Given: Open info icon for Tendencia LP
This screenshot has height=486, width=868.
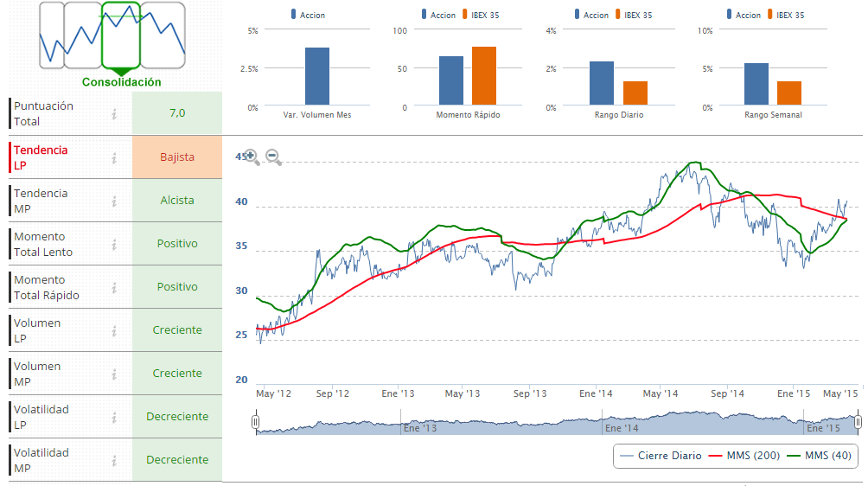Looking at the screenshot, I should click(113, 157).
